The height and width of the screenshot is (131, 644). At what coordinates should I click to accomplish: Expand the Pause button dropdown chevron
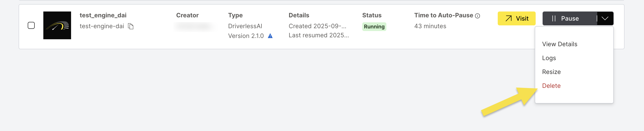[x=605, y=18]
